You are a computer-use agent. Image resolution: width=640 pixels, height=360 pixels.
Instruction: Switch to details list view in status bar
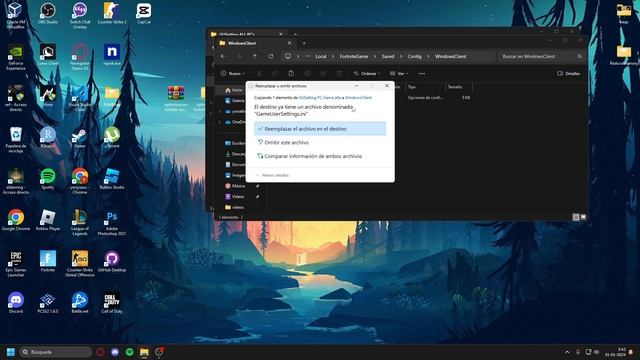point(576,217)
